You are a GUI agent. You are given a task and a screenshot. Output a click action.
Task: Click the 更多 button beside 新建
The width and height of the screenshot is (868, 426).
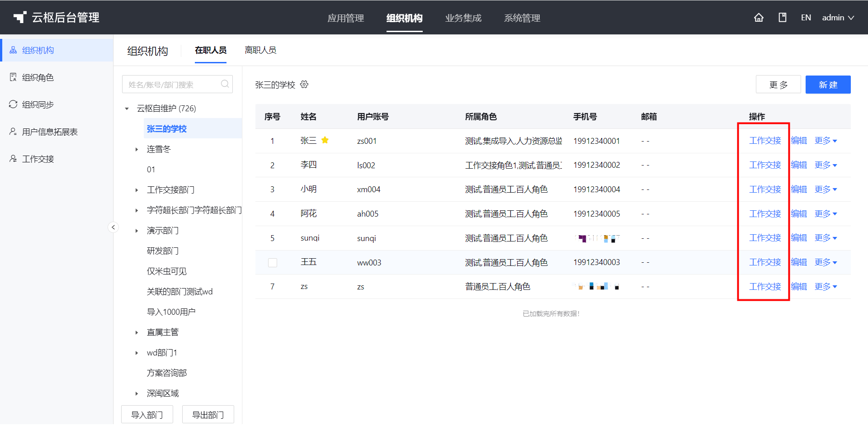pyautogui.click(x=778, y=85)
